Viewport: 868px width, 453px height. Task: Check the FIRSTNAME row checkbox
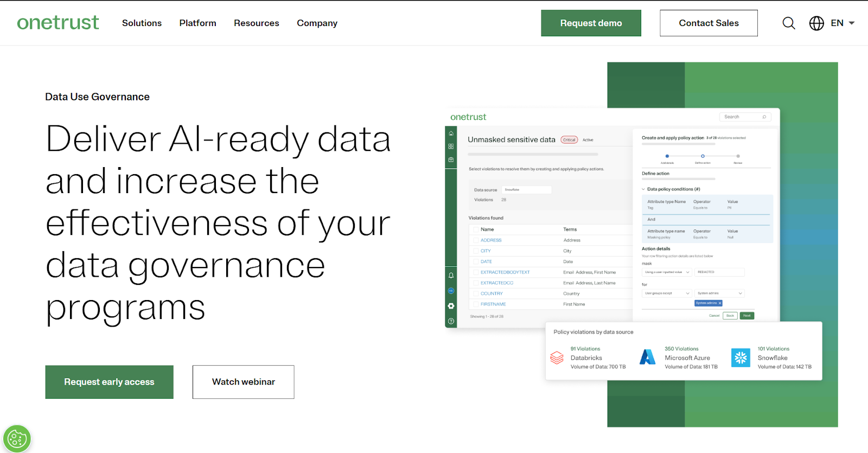[x=476, y=304]
